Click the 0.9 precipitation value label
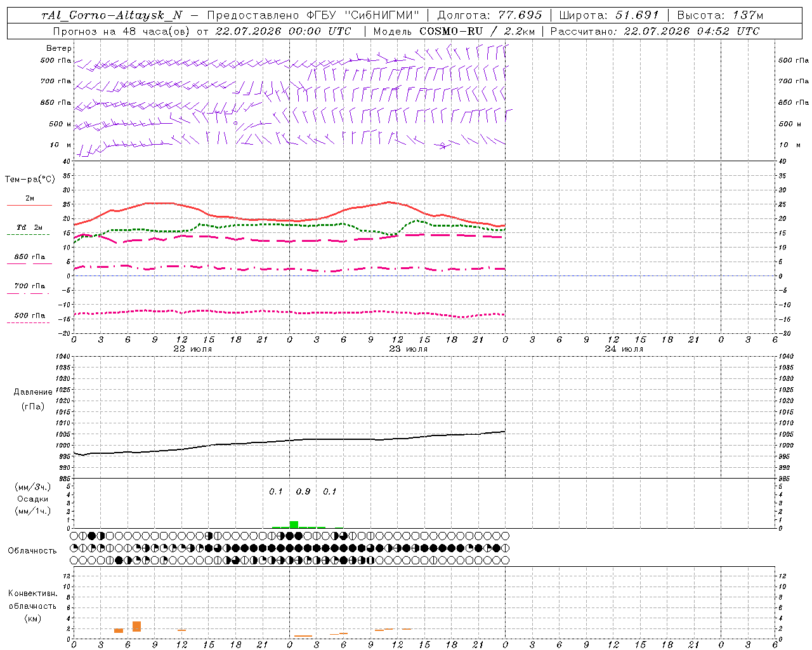This screenshot has width=812, height=650. (303, 491)
